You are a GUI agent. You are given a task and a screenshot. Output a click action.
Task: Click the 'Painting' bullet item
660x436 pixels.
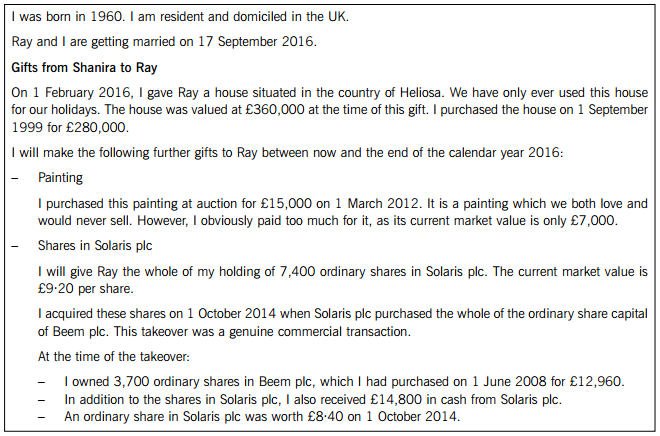(60, 178)
